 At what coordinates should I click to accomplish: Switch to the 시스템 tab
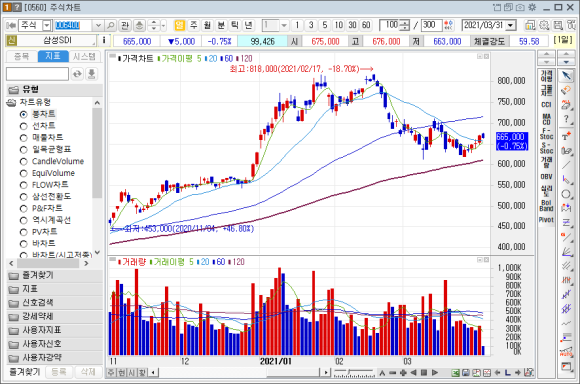(84, 56)
